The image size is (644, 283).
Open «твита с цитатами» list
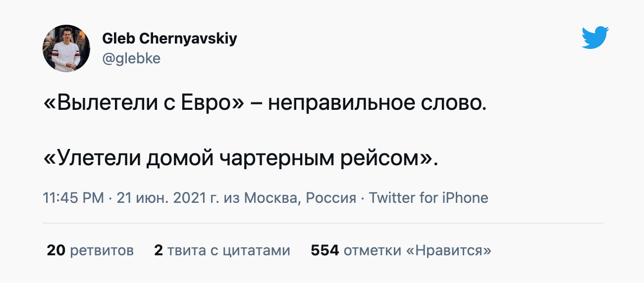(228, 250)
